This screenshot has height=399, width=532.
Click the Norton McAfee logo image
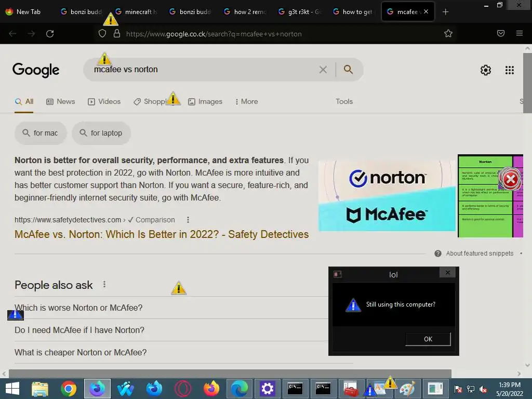click(x=387, y=195)
